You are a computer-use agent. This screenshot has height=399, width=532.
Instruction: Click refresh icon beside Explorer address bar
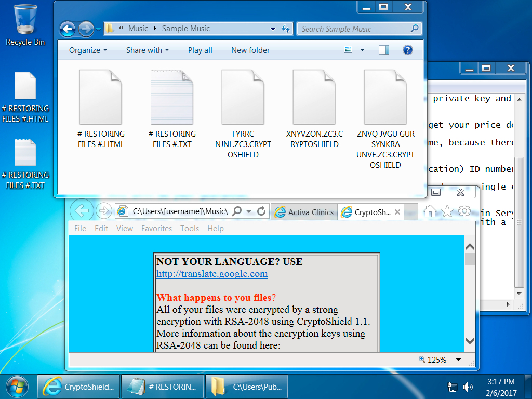coord(286,29)
